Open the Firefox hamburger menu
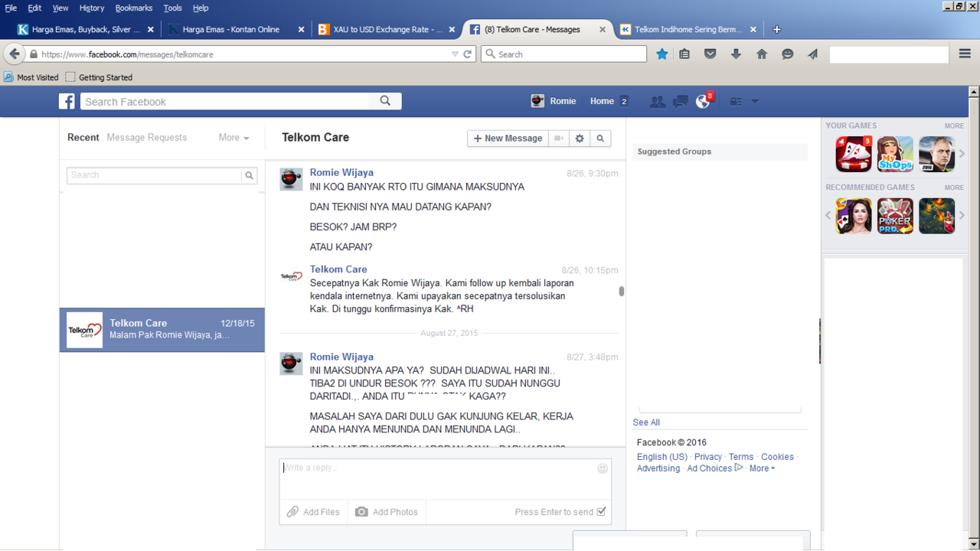980x551 pixels. (x=965, y=54)
